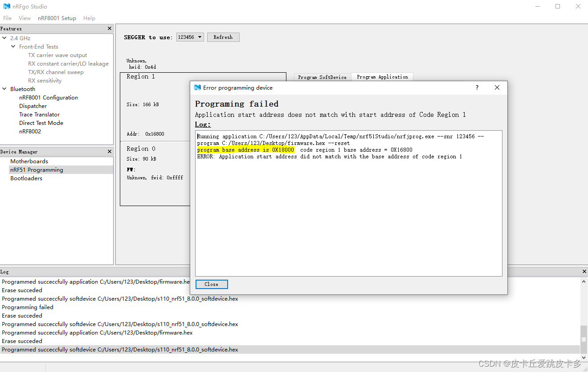Click inside the error log text area

coord(348,203)
